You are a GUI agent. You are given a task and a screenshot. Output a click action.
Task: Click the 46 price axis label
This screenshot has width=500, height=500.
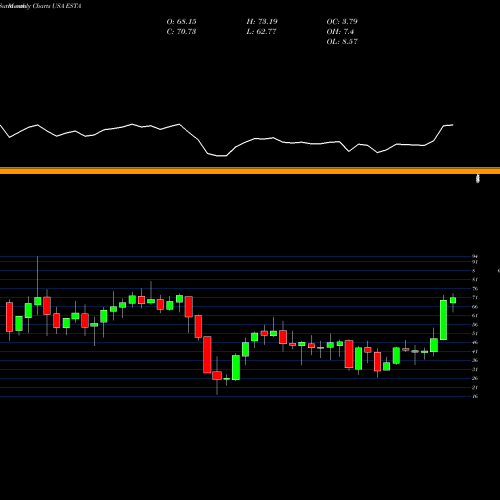[475, 342]
